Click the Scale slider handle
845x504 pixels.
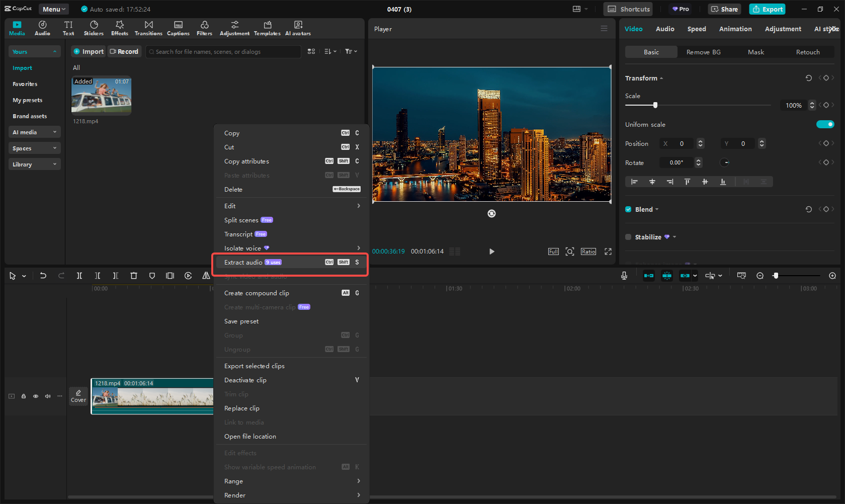(x=655, y=105)
